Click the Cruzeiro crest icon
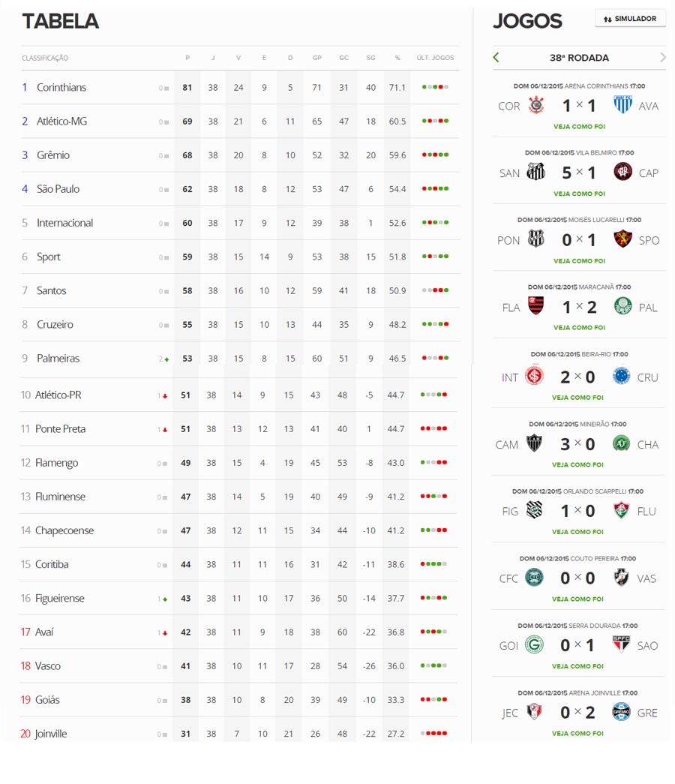Screen dimensions: 675x784 point(622,377)
